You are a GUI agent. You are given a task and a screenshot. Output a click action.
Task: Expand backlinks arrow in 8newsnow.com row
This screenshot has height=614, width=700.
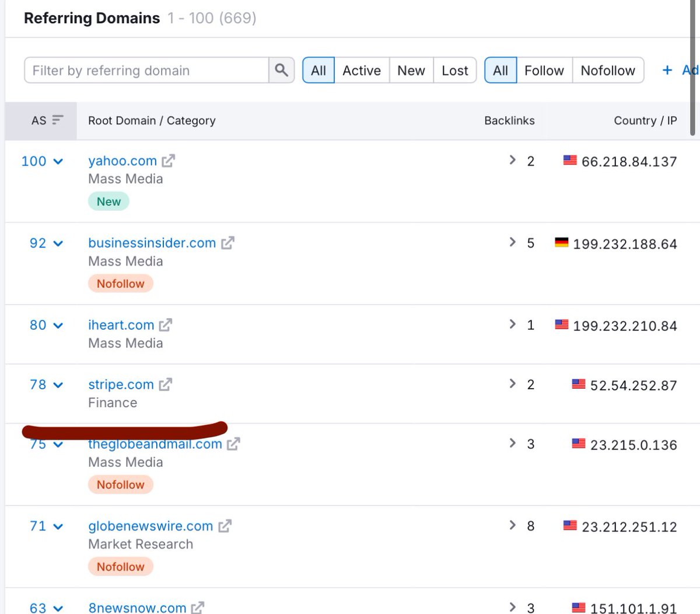click(512, 607)
